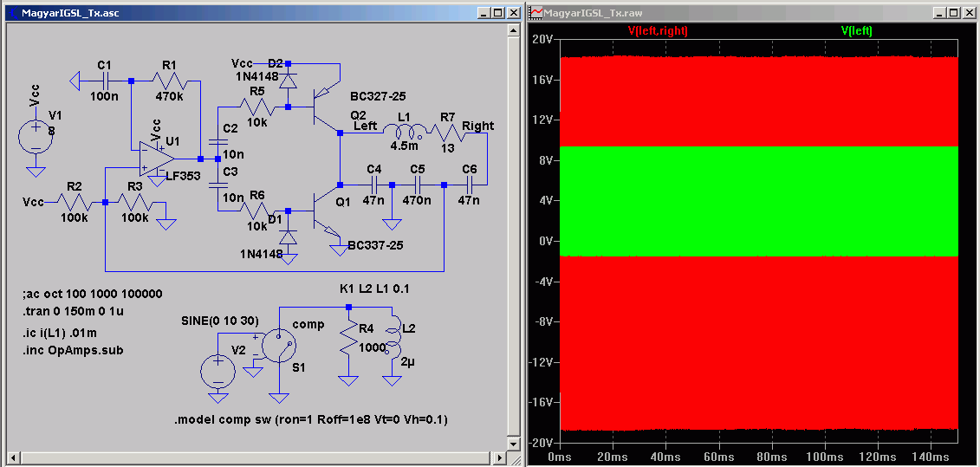980x467 pixels.
Task: Open the waveform window system menu icon
Action: (537, 13)
